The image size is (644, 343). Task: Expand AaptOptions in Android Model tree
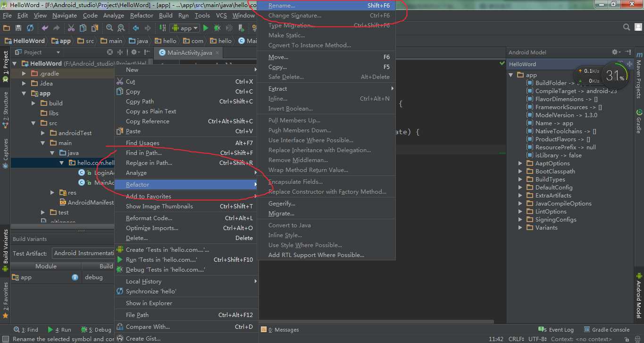coord(520,163)
